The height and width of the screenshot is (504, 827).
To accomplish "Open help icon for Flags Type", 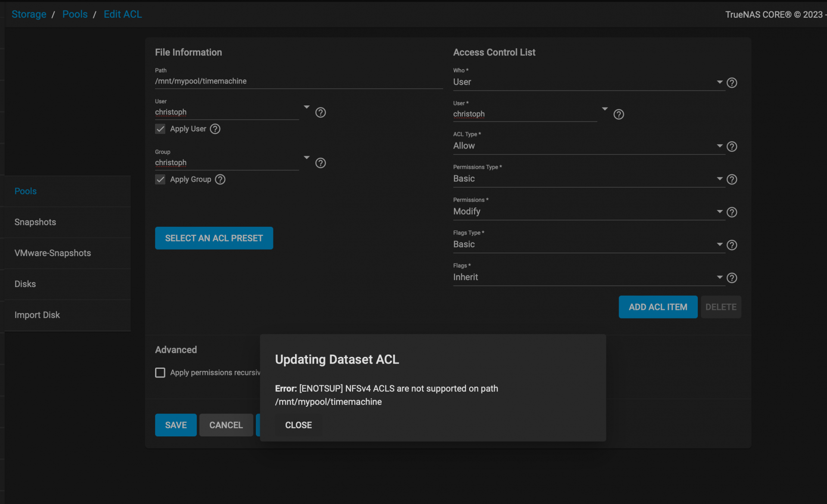I will pos(732,245).
